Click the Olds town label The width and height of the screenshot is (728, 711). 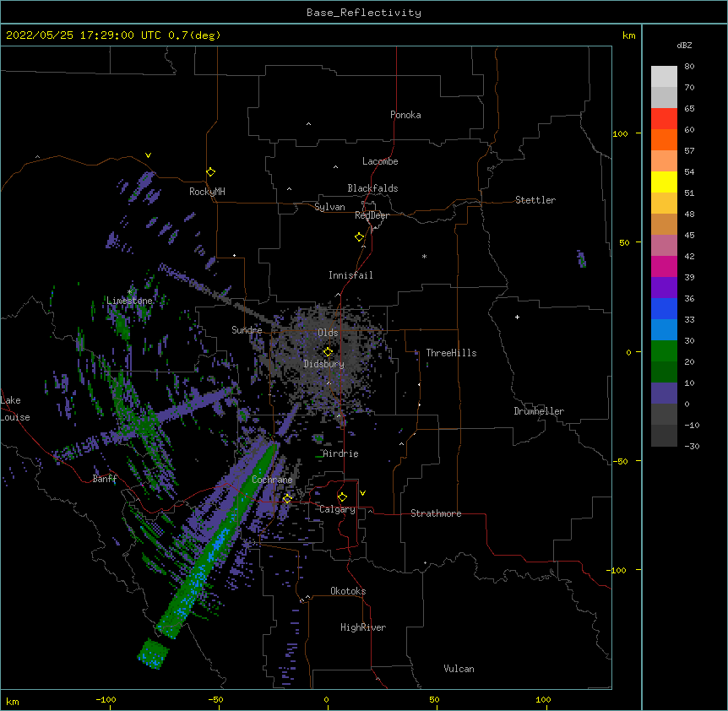[328, 333]
